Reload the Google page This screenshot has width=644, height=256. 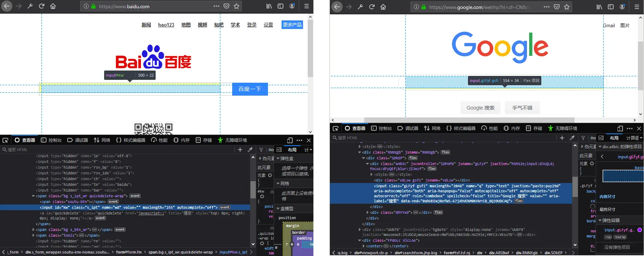pyautogui.click(x=372, y=7)
